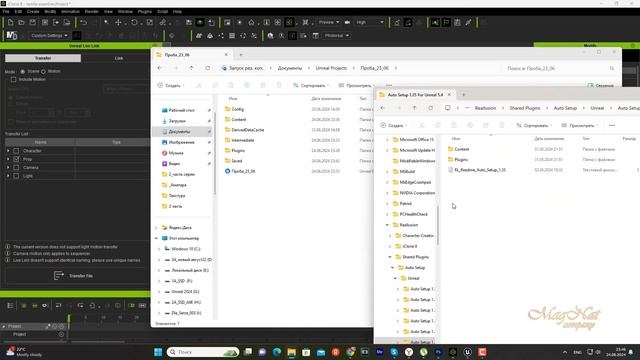Open the High quality dropdown in iClone
The height and width of the screenshot is (360, 640).
(x=369, y=22)
